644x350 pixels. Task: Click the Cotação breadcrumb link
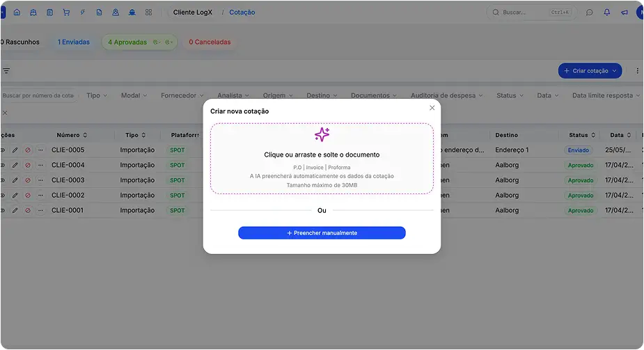click(x=242, y=13)
